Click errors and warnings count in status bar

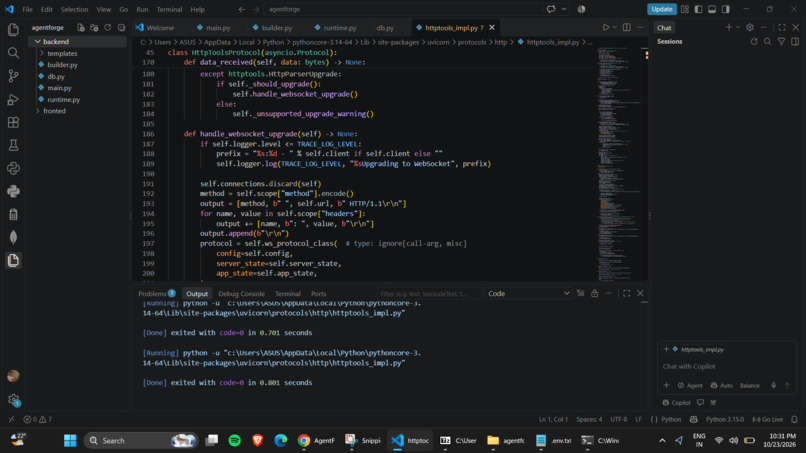(x=38, y=419)
